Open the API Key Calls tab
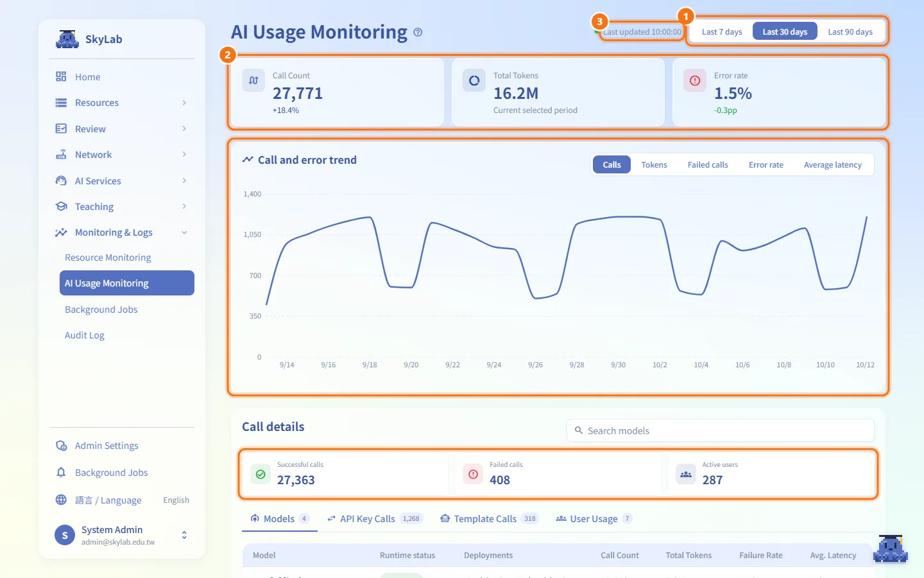Screen dimensions: 924x578 [375, 519]
